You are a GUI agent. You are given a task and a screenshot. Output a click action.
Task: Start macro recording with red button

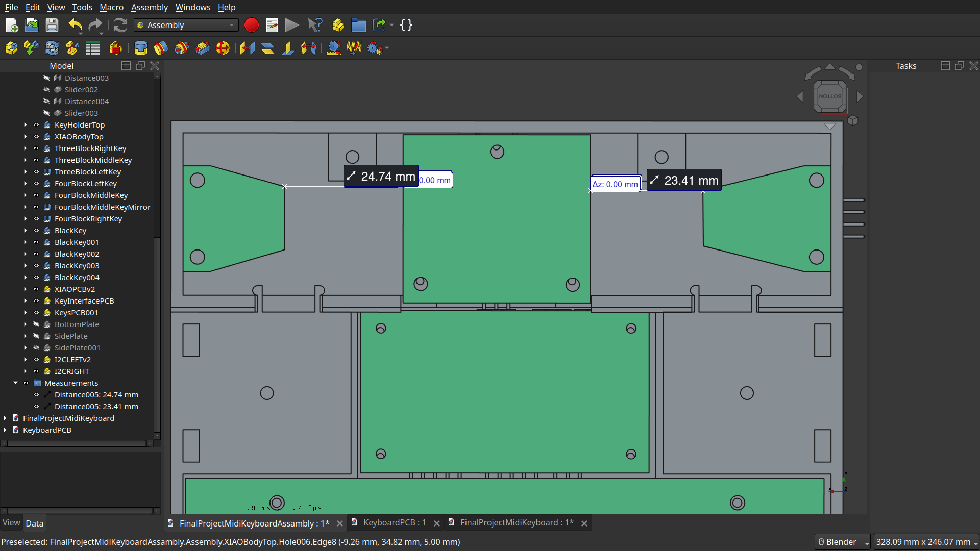[x=252, y=25]
